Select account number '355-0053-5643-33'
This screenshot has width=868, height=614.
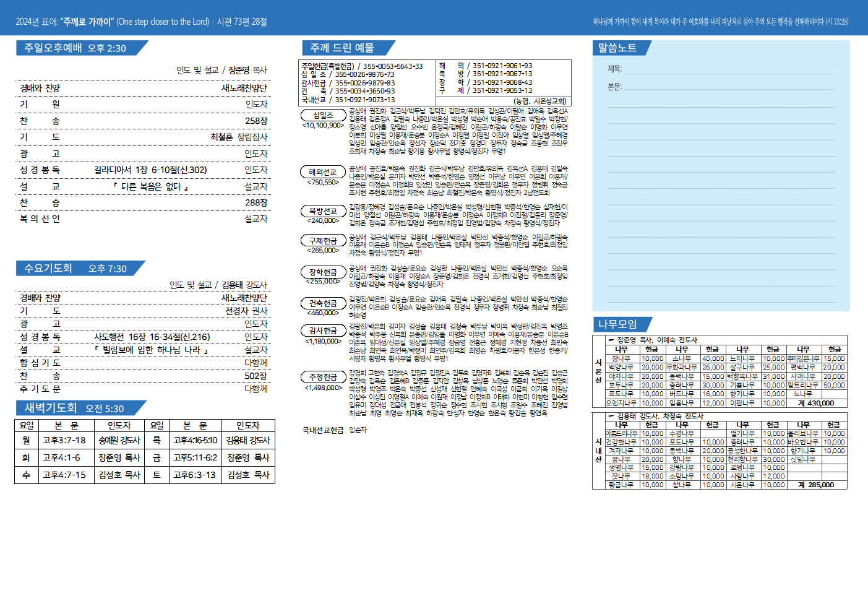click(x=393, y=66)
